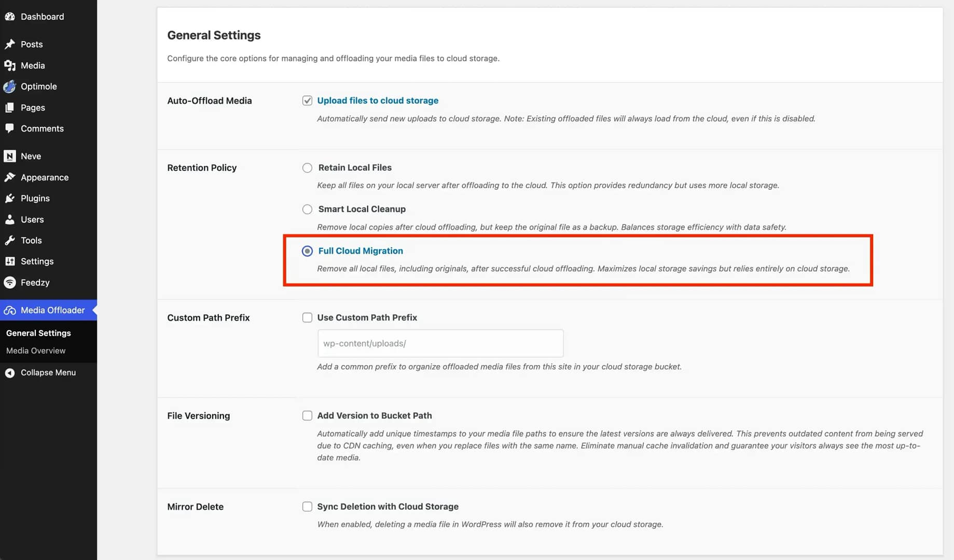Viewport: 954px width, 560px height.
Task: Collapse the admin sidebar menu
Action: [48, 373]
